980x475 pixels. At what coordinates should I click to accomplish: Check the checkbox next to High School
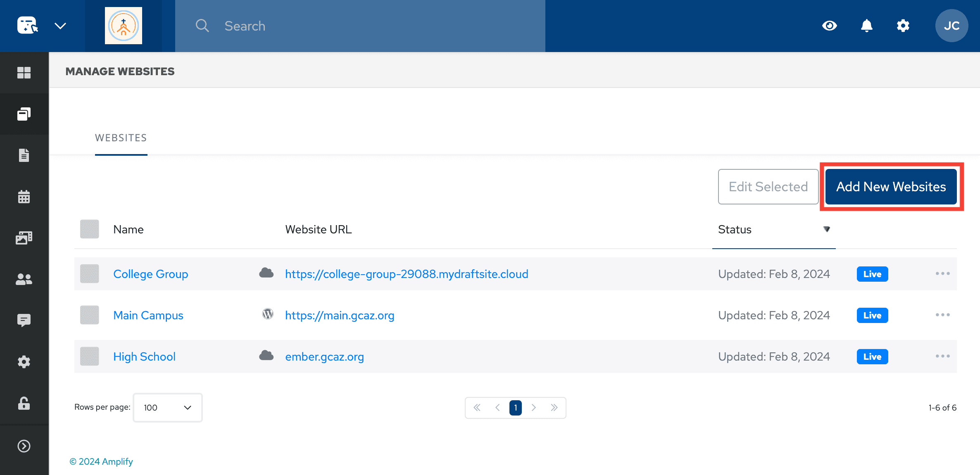[89, 356]
